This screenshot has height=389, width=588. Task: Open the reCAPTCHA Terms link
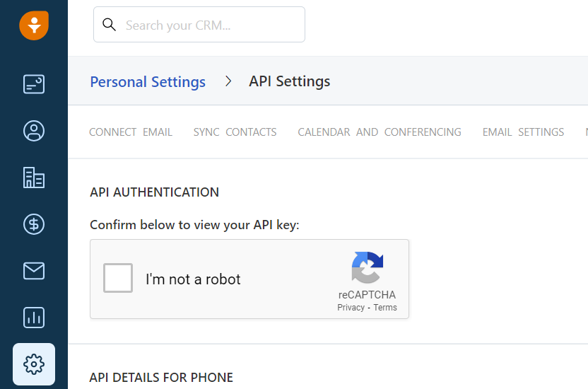click(385, 308)
